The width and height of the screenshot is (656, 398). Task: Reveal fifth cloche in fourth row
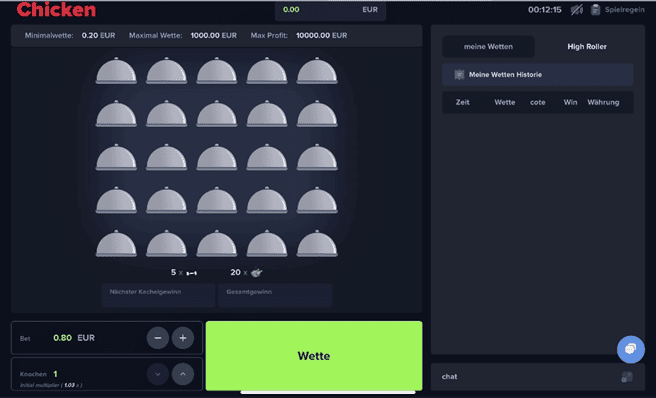coord(317,200)
